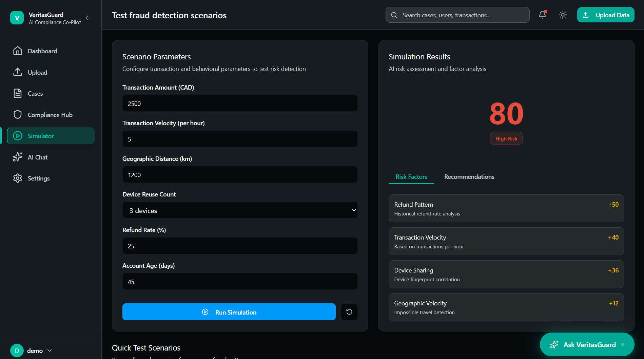
Task: Click the +12 geographic velocity score
Action: pyautogui.click(x=613, y=303)
